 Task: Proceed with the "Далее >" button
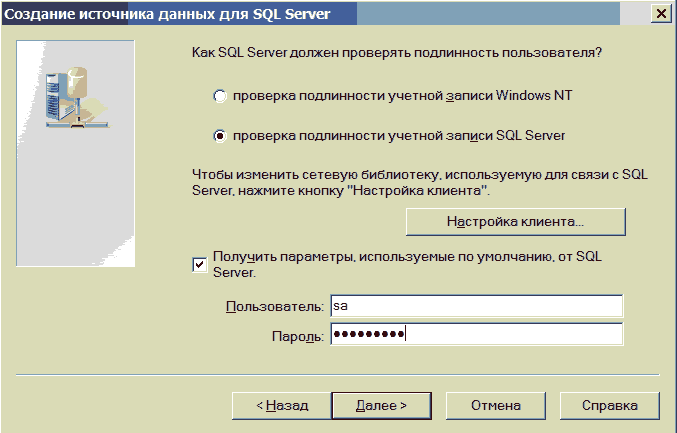click(381, 406)
